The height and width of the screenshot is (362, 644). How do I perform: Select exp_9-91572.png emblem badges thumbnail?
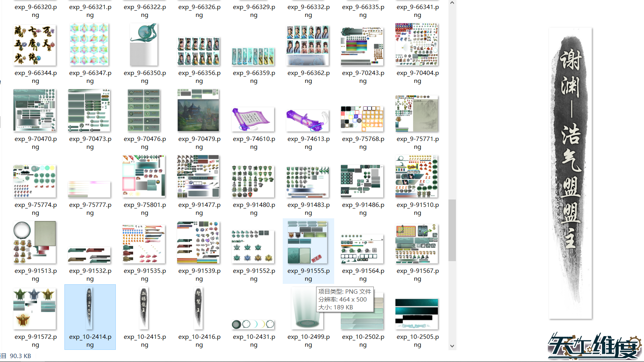coord(35,309)
